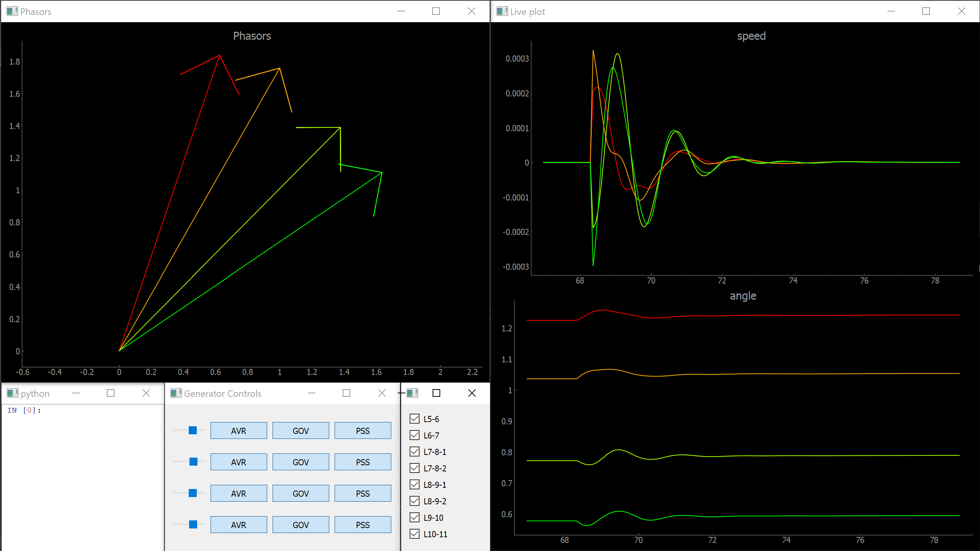Click the fourth generator's slider handle
980x551 pixels.
193,525
